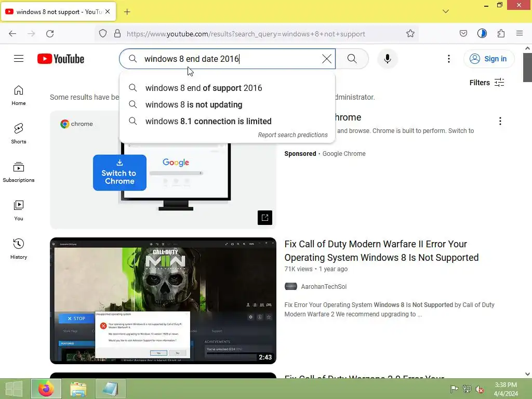
Task: Close the 'windows 8 not support' tab
Action: pos(108,11)
